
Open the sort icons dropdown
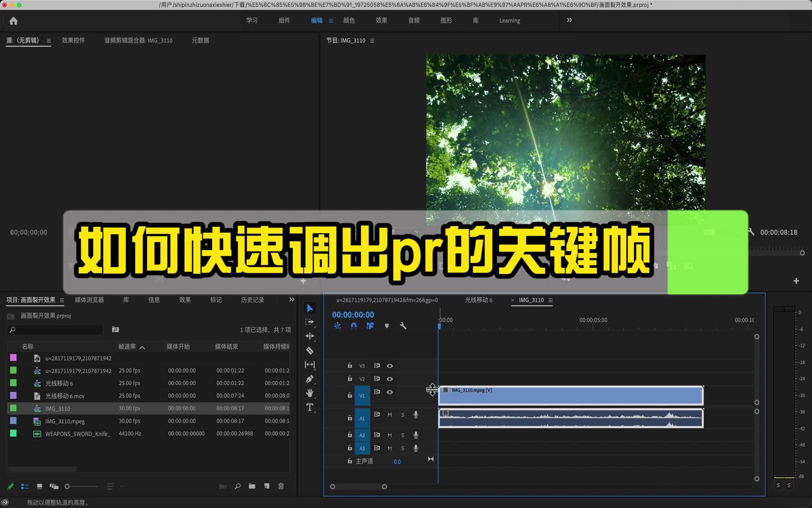[x=113, y=486]
